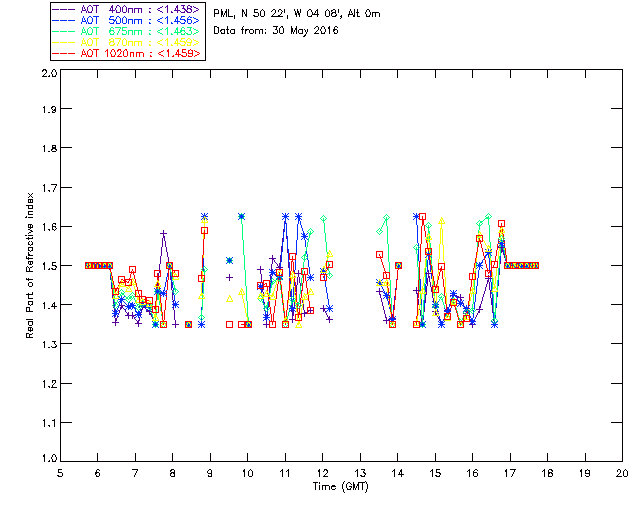The image size is (640, 512).
Task: Click the AOT 500nm legend entry
Action: coord(127,20)
